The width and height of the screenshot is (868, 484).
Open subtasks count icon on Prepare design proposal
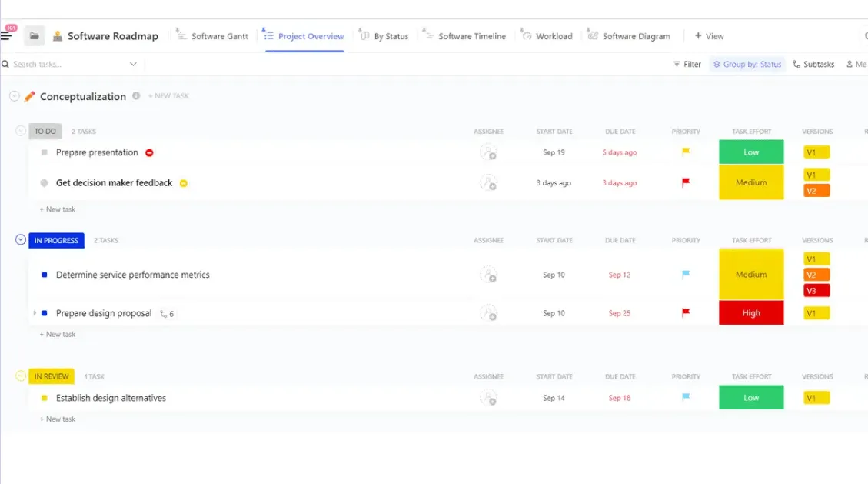click(x=167, y=314)
